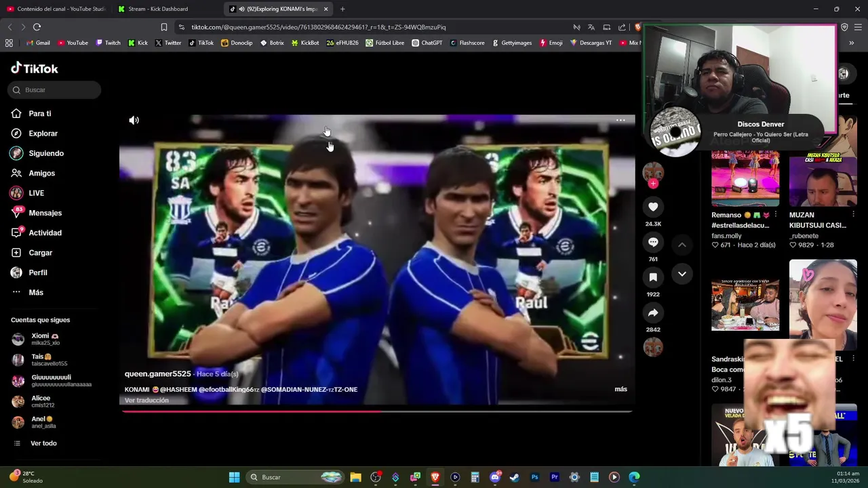
Task: Expand followed accounts with Ver todo
Action: [43, 443]
